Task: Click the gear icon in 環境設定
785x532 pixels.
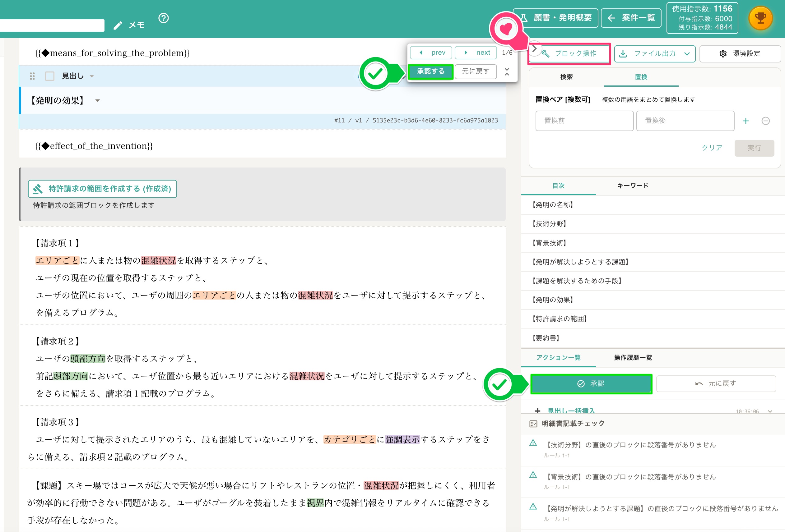Action: pyautogui.click(x=722, y=54)
